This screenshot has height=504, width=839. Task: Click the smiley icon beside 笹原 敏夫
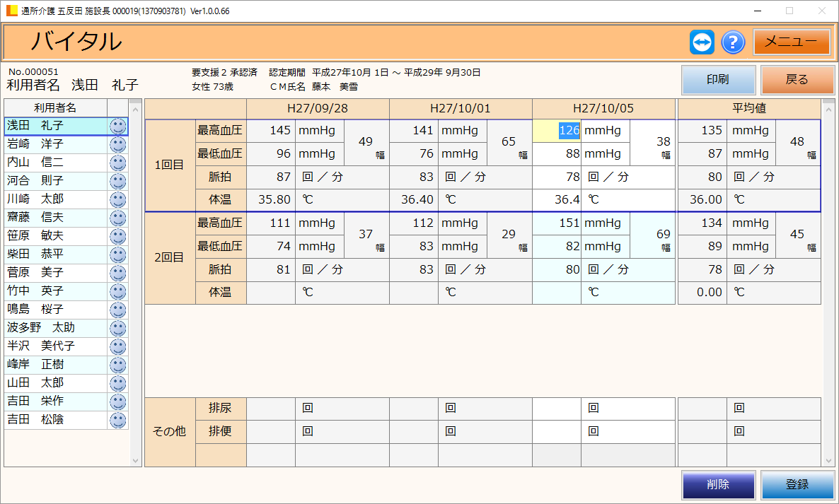[x=117, y=236]
